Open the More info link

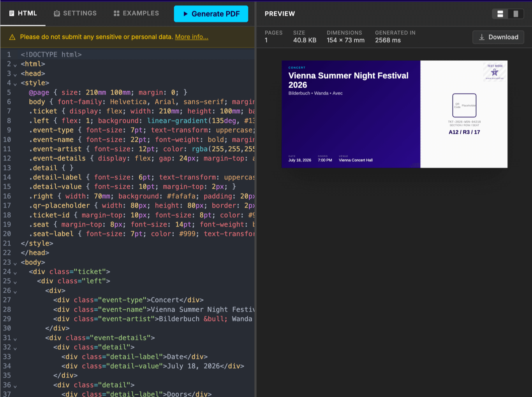[x=192, y=37]
